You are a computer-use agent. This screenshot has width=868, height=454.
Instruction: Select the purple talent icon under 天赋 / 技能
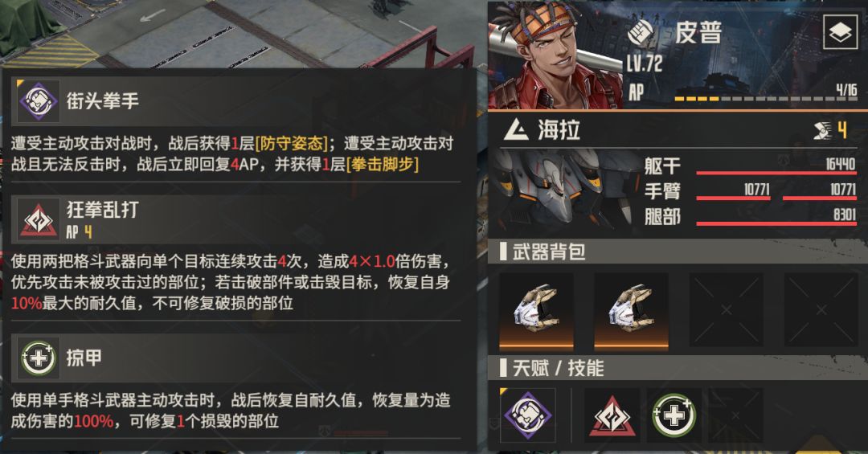click(x=527, y=415)
